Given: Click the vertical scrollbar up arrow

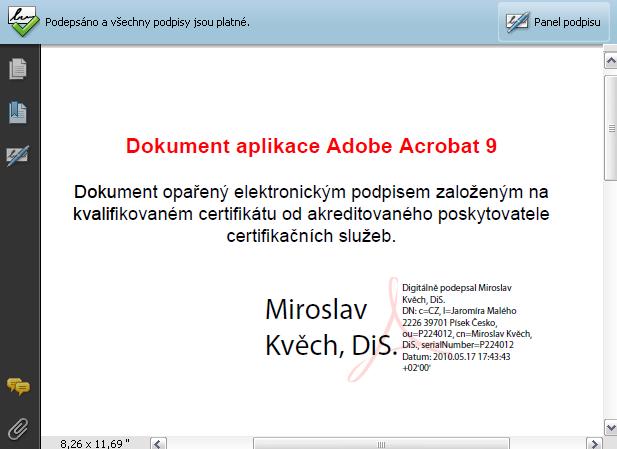Looking at the screenshot, I should pos(611,60).
